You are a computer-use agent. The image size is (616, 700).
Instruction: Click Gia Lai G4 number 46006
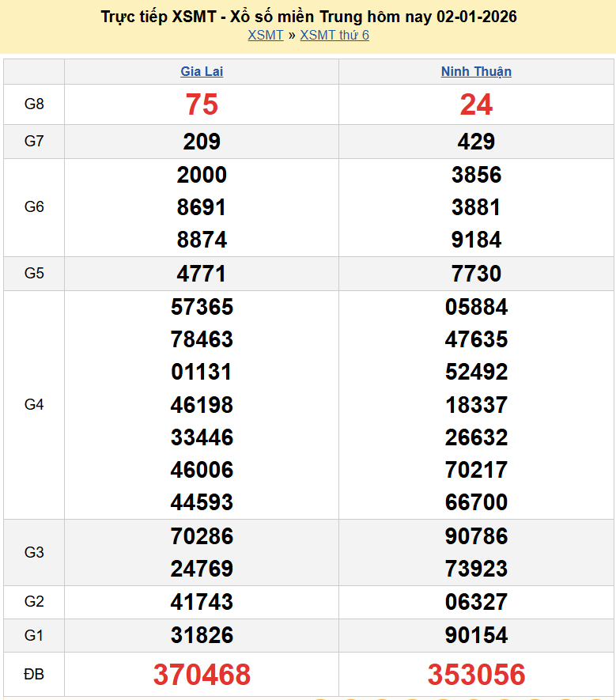click(202, 470)
